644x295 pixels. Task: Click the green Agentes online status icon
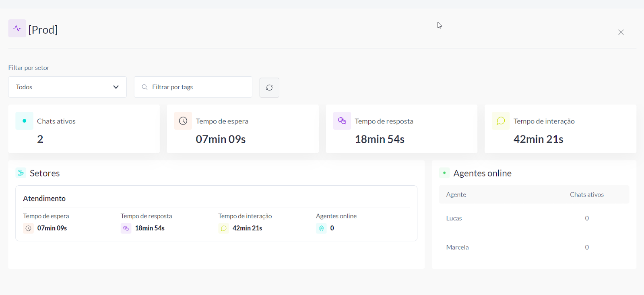(444, 173)
